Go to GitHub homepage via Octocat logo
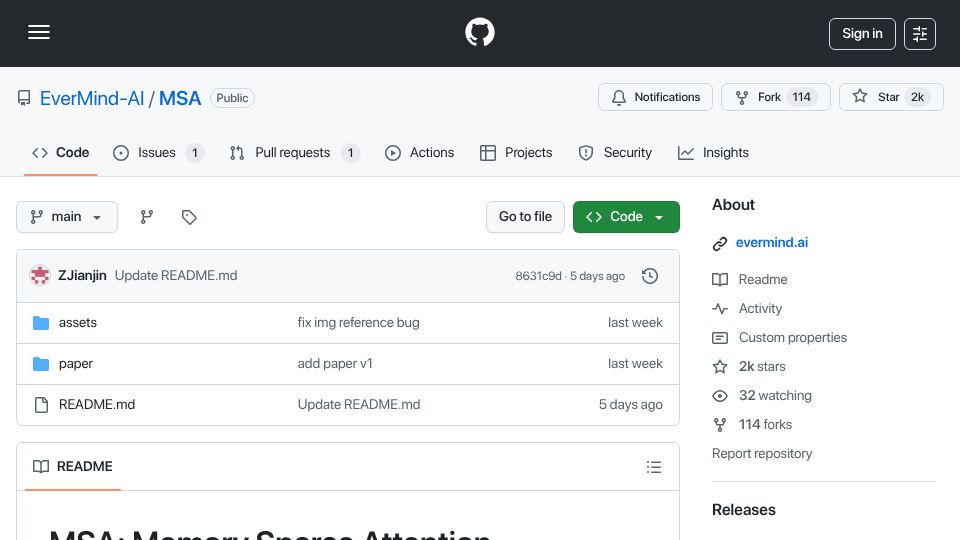The width and height of the screenshot is (960, 540). (x=479, y=32)
